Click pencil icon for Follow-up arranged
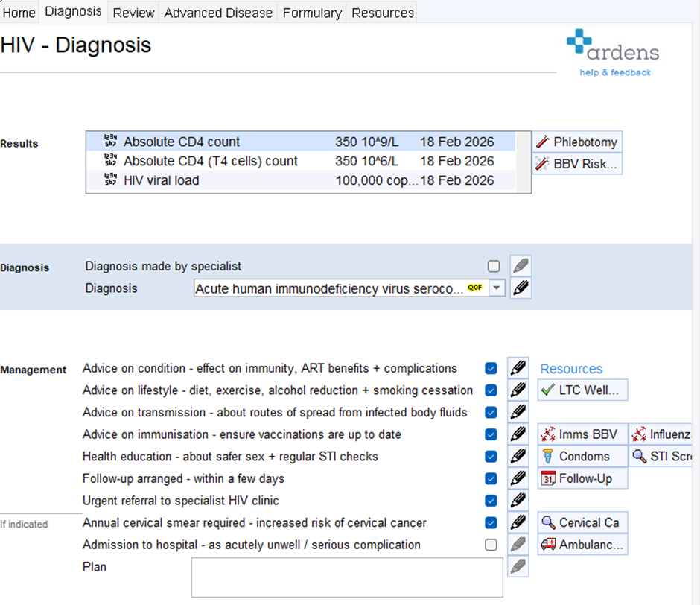Viewport: 700px width, 605px height. pos(518,478)
